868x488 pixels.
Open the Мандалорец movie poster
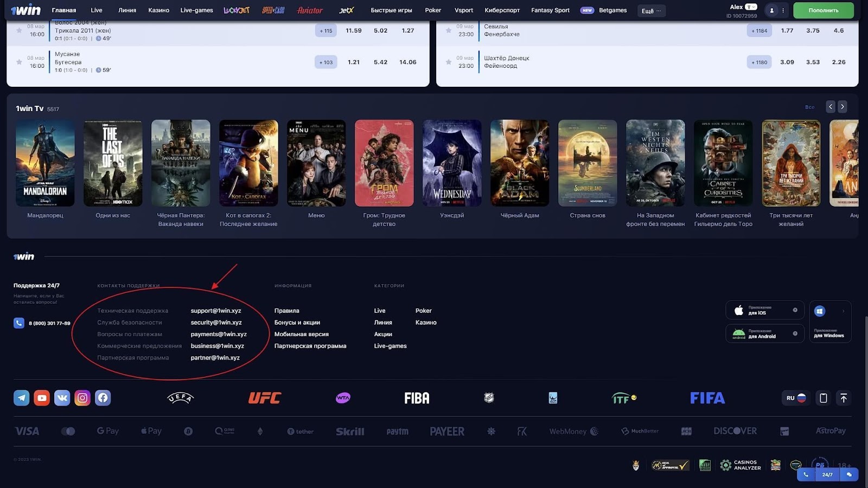coord(45,163)
